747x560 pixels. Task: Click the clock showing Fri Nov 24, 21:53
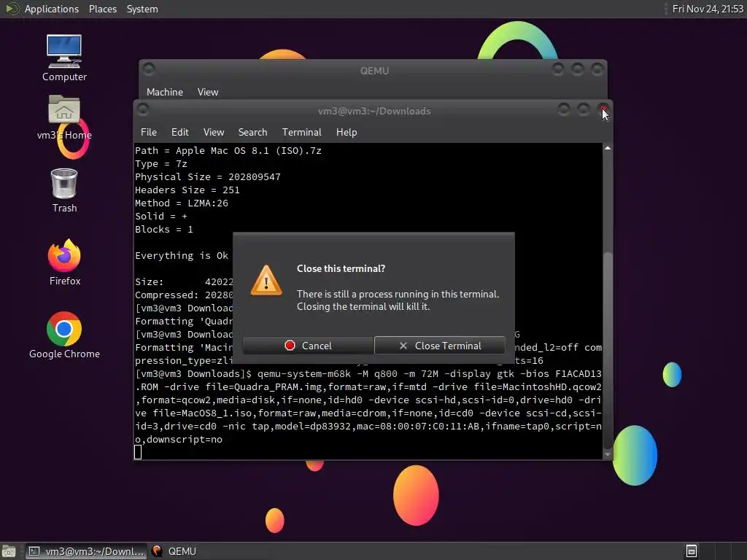pyautogui.click(x=708, y=9)
